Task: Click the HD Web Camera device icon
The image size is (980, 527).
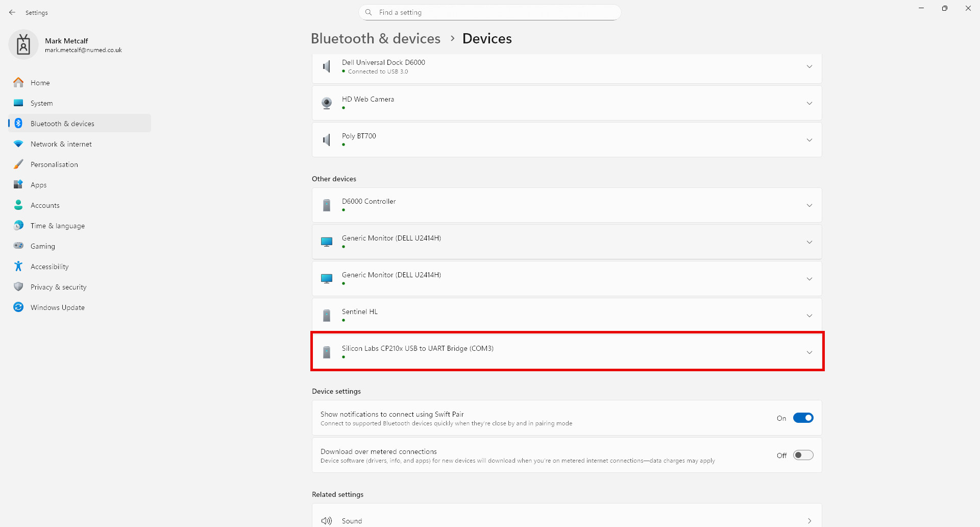Action: (x=327, y=103)
